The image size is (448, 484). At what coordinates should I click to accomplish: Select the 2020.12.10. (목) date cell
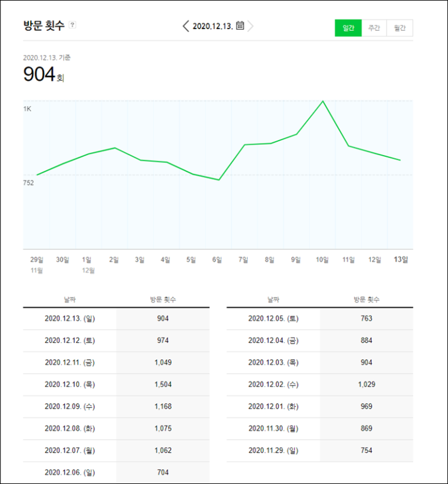(70, 384)
